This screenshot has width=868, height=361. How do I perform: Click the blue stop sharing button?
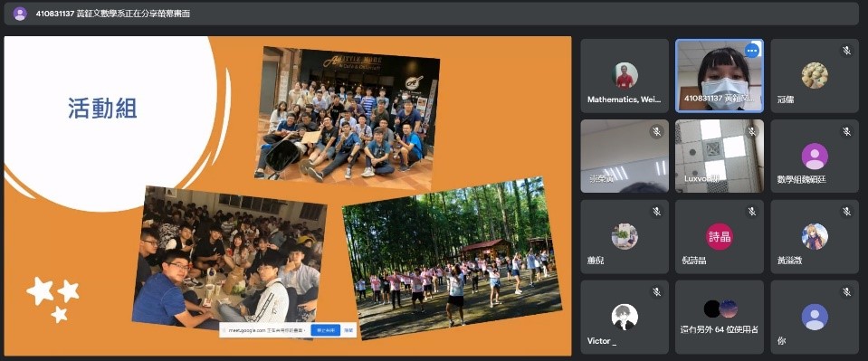[x=325, y=330]
